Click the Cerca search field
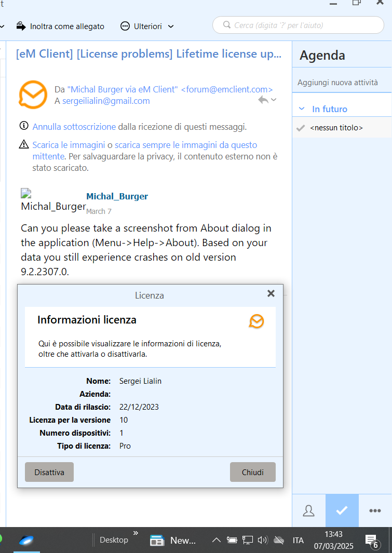Viewport: 392px width, 553px height. click(298, 25)
